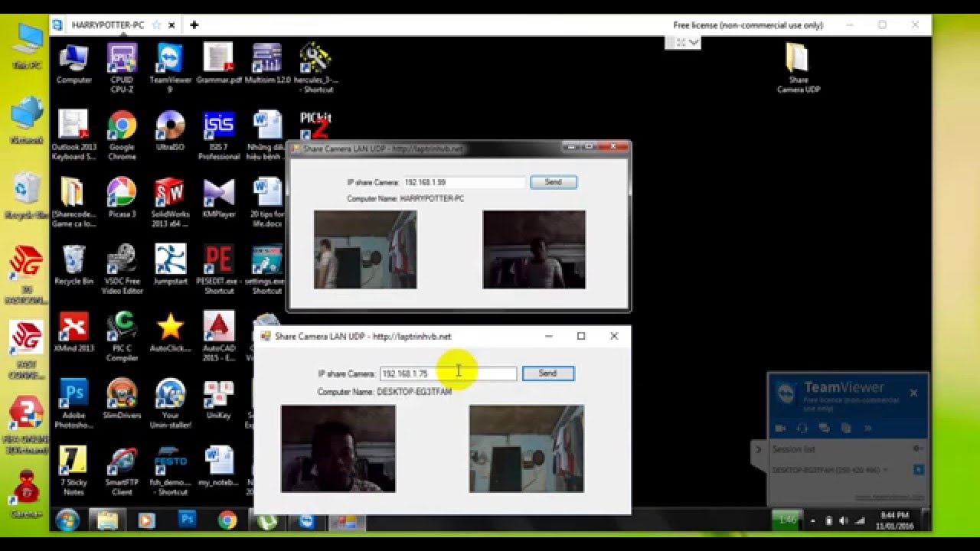Click the SolidWorks 2013 desktop shortcut
Image resolution: width=980 pixels, height=551 pixels.
[170, 202]
